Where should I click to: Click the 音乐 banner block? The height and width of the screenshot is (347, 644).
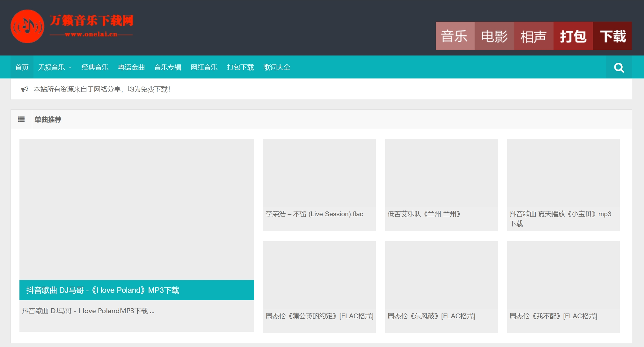pos(455,36)
